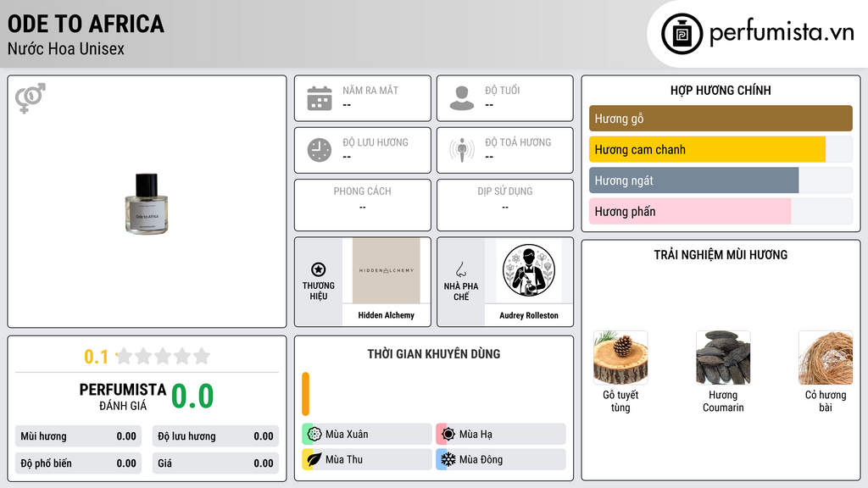
Task: Click the Hương Coumarin label
Action: tap(723, 401)
